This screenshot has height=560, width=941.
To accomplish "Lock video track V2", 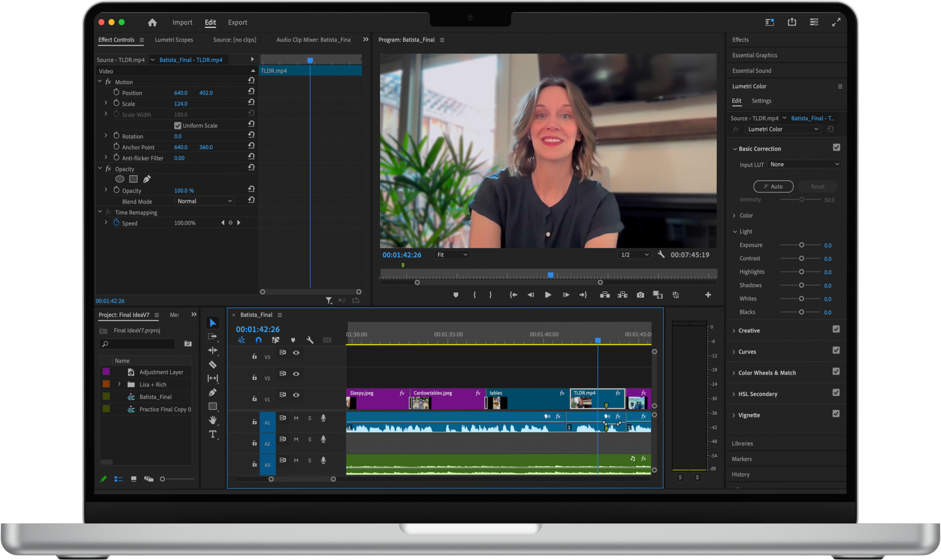I will (x=254, y=377).
